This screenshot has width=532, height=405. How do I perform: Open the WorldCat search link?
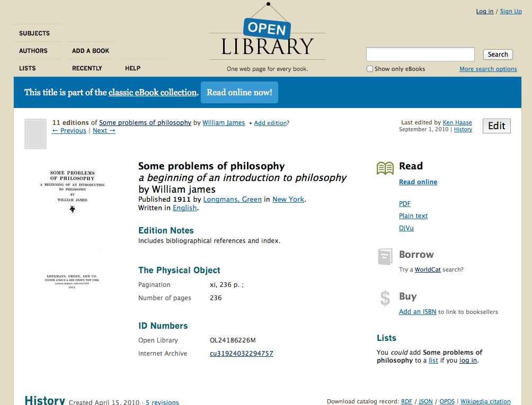pos(428,270)
